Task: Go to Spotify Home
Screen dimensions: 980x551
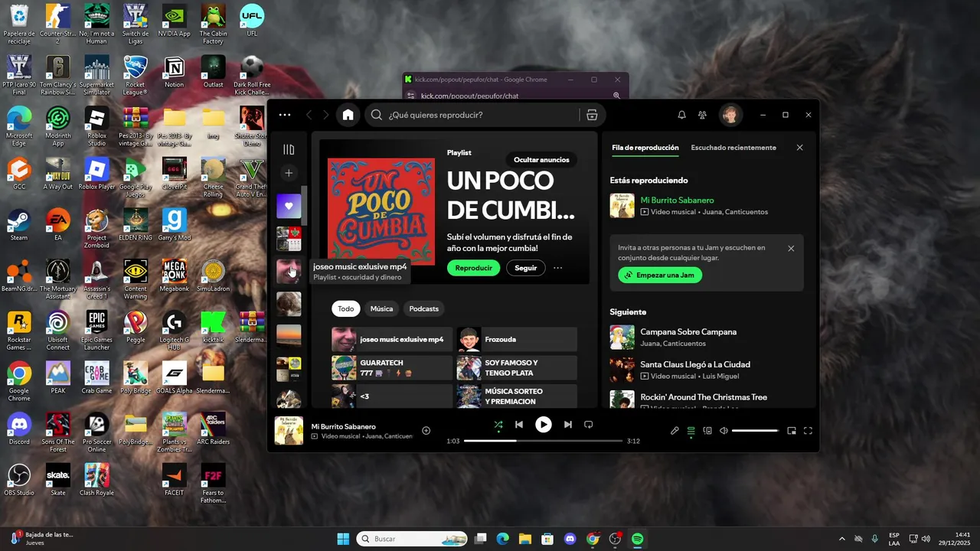Action: [348, 115]
